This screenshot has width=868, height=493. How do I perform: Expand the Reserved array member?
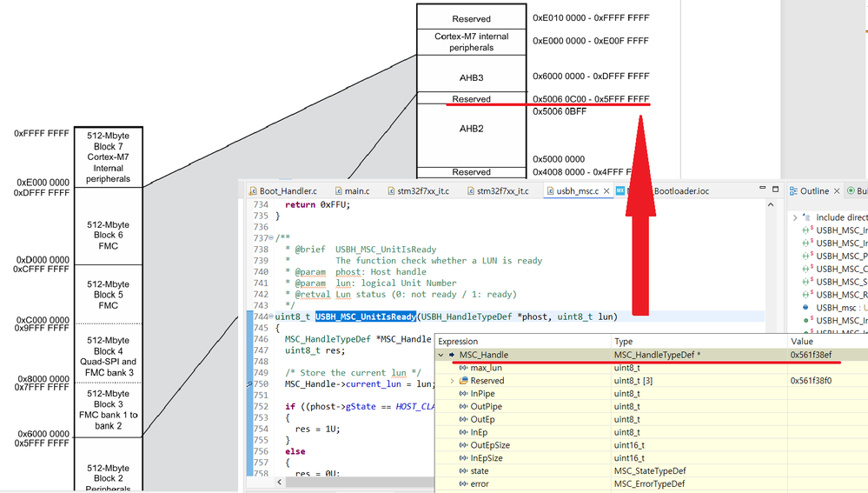pos(452,381)
